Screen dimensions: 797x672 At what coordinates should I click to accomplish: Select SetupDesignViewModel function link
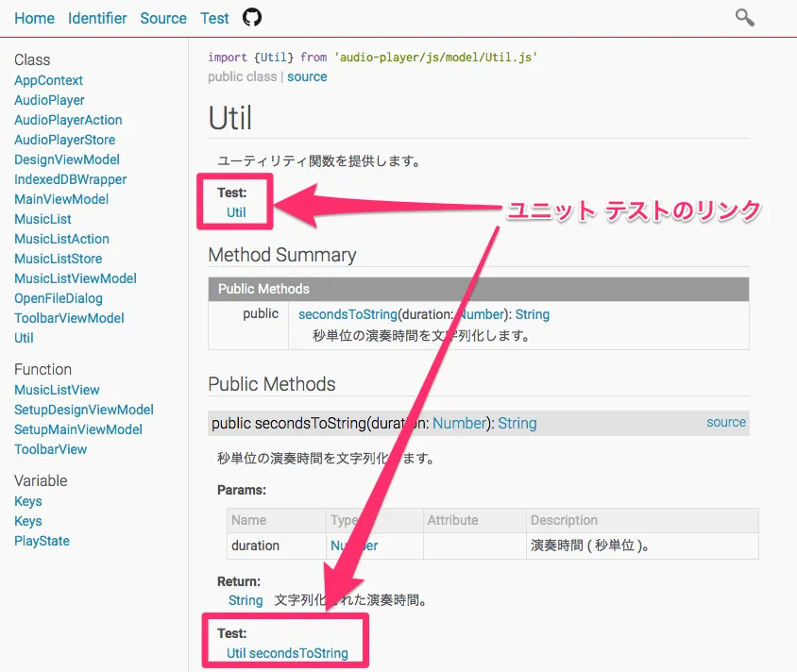(x=83, y=410)
